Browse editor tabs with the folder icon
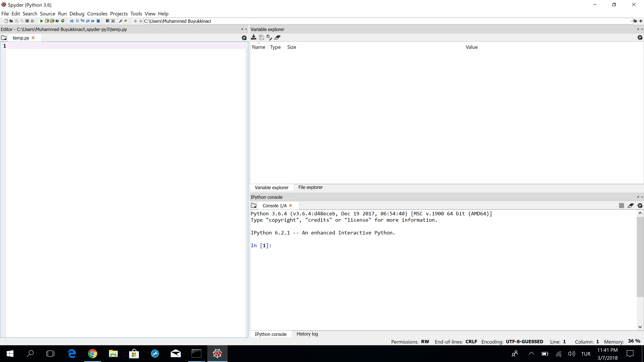Image resolution: width=644 pixels, height=362 pixels. coord(4,38)
